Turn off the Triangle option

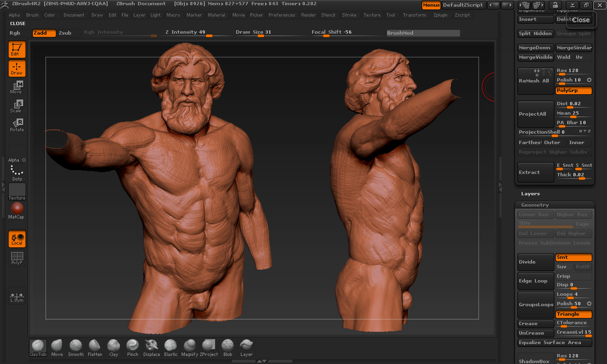(x=573, y=314)
